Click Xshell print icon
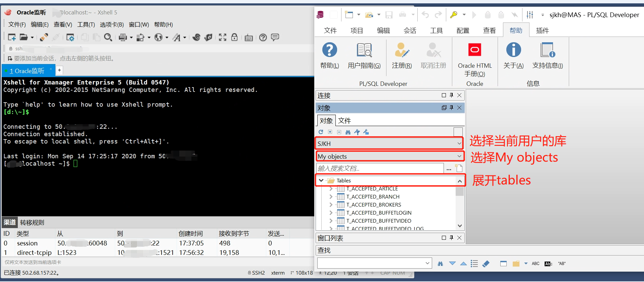644x282 pixels. (x=123, y=37)
